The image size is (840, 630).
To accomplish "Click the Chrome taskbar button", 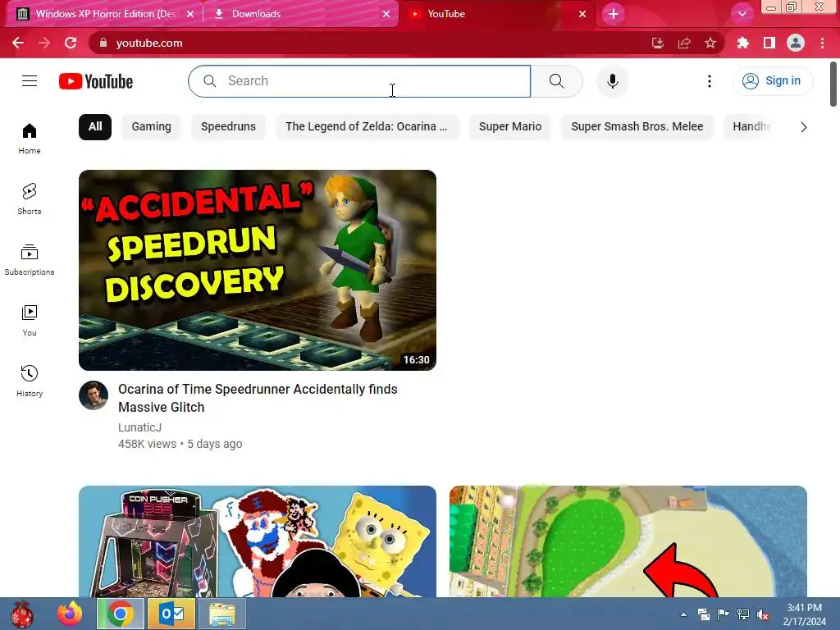I will [x=121, y=614].
